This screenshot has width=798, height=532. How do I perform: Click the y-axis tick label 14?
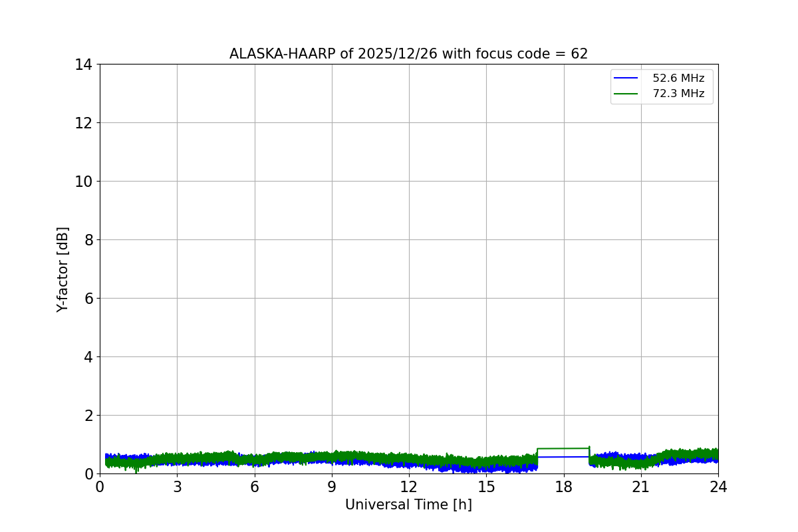[83, 65]
